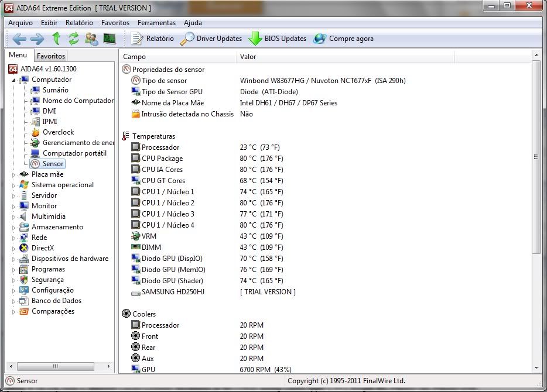Open the Favoritos menu in the menu bar
The width and height of the screenshot is (547, 392).
[x=115, y=23]
